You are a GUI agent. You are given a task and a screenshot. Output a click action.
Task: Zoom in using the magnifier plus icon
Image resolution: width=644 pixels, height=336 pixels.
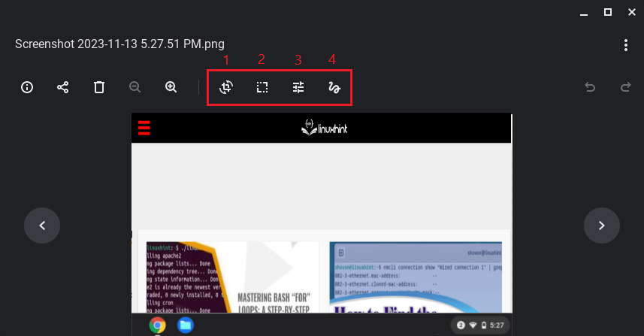pos(171,87)
